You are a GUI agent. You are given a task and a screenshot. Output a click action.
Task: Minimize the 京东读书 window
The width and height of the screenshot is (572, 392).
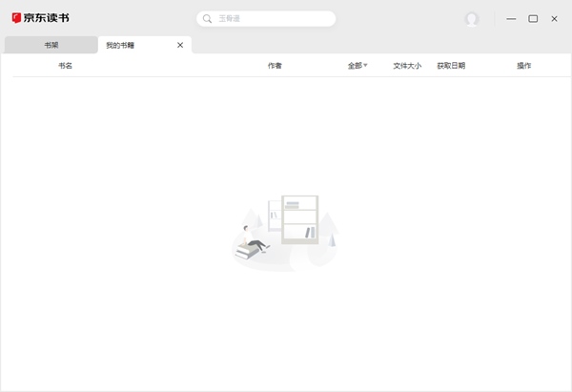click(x=511, y=19)
